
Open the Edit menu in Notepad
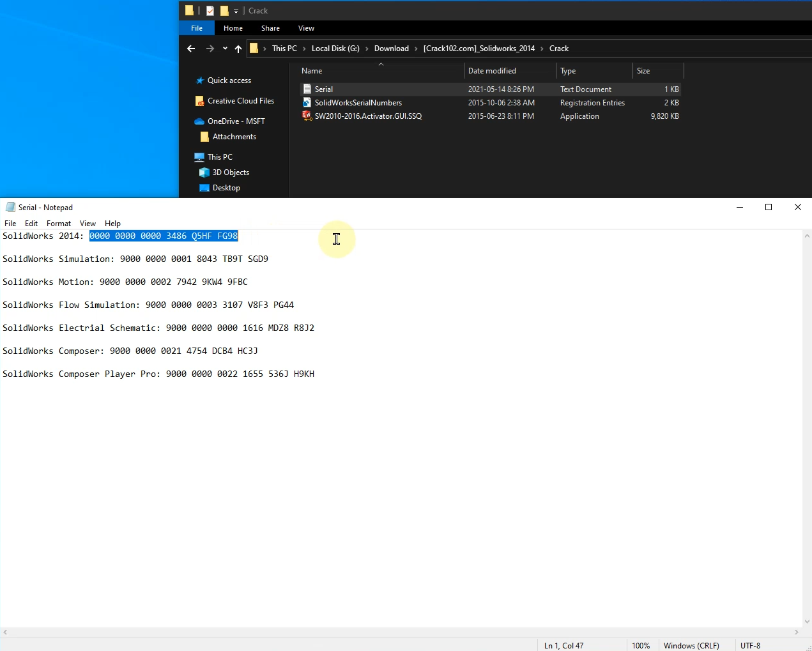[31, 224]
